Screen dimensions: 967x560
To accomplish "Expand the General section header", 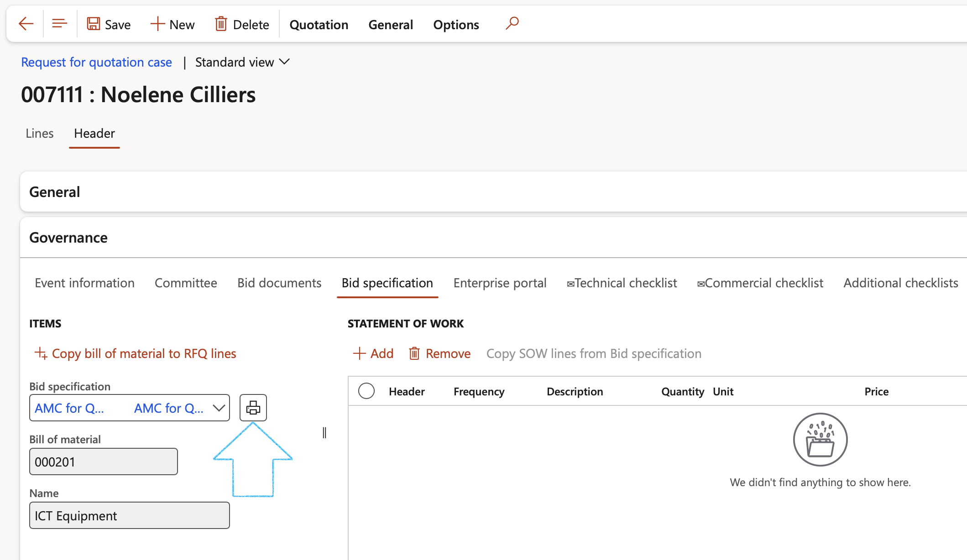I will [55, 192].
